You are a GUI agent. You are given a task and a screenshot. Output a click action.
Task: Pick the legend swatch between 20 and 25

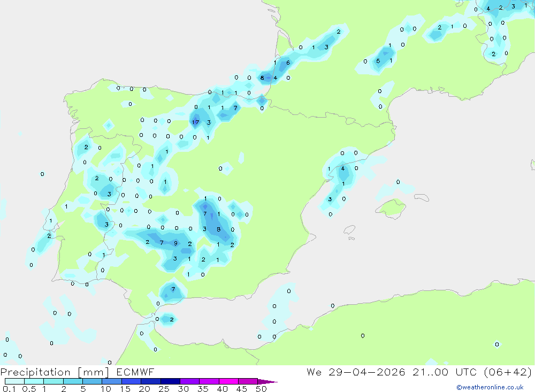pyautogui.click(x=151, y=381)
